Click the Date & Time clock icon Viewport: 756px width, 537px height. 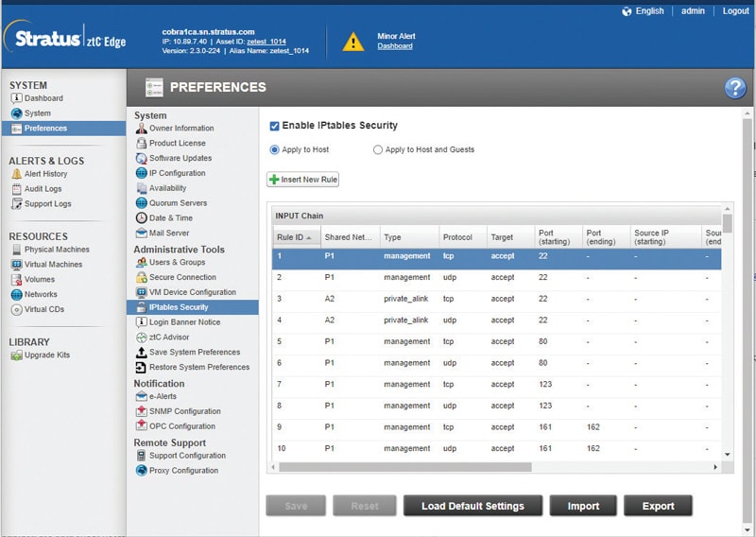141,218
